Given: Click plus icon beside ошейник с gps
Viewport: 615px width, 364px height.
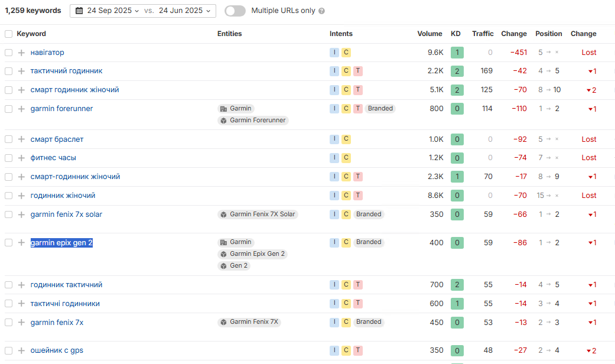Looking at the screenshot, I should [22, 350].
